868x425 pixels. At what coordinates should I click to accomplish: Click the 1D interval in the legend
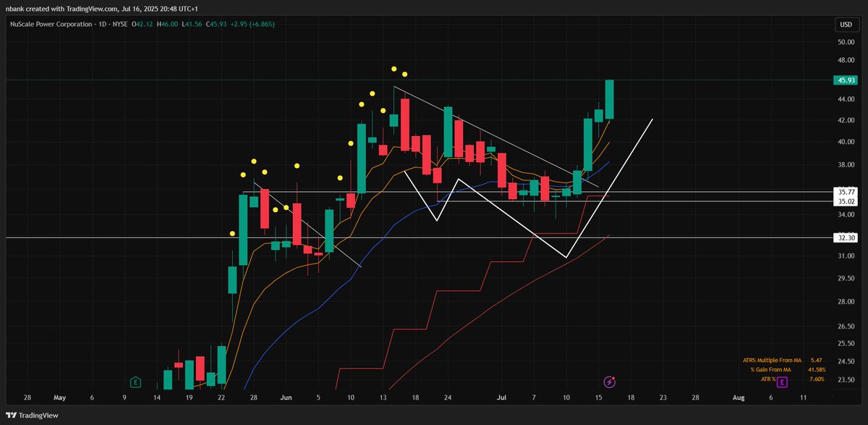pos(102,25)
